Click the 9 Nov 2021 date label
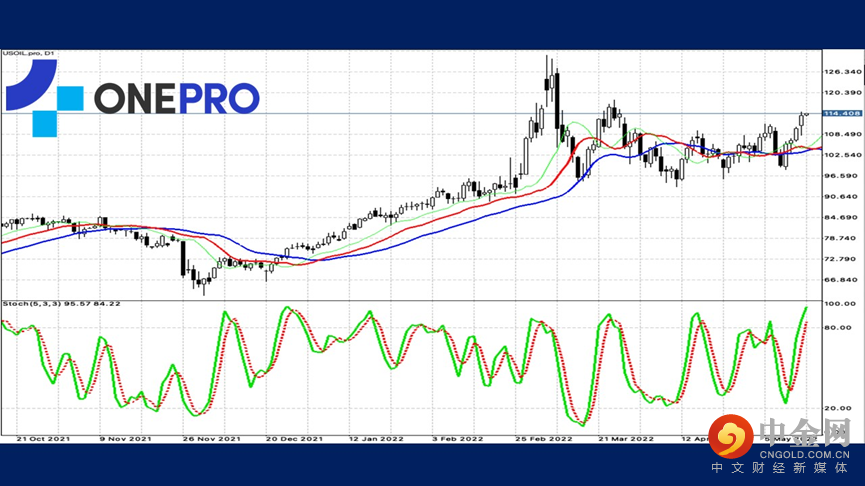 (x=125, y=439)
